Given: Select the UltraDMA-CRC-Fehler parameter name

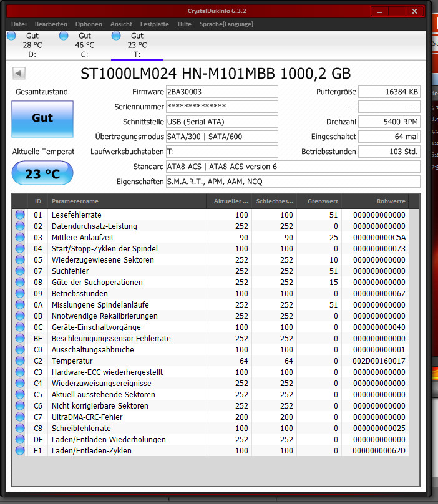Looking at the screenshot, I should pos(87,417).
